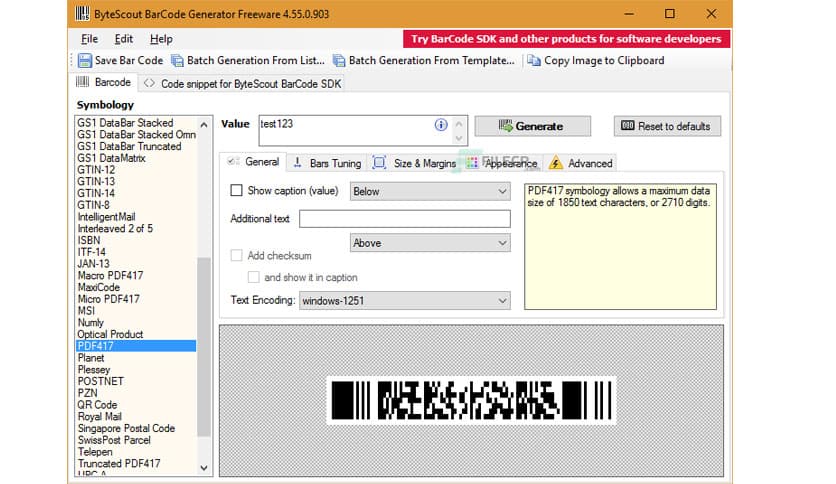Expand the Text Encoding windows-1251 dropdown
The image size is (836, 484).
point(404,301)
